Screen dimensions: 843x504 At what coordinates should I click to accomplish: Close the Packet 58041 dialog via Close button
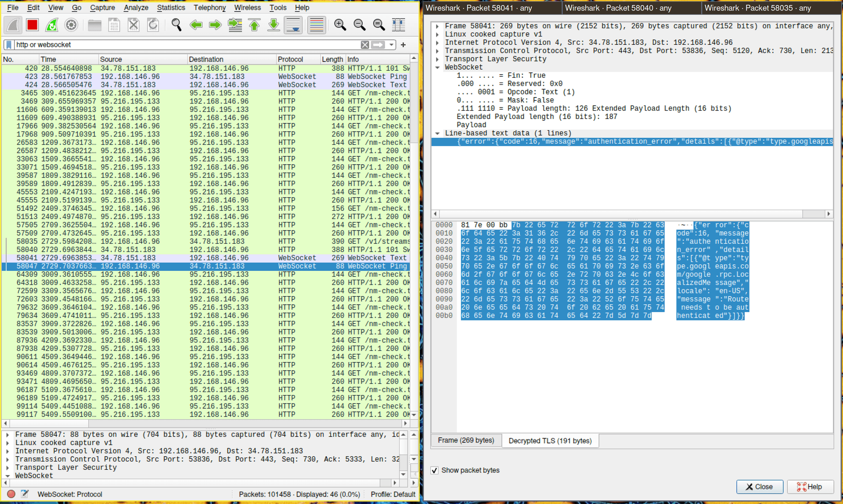click(760, 486)
